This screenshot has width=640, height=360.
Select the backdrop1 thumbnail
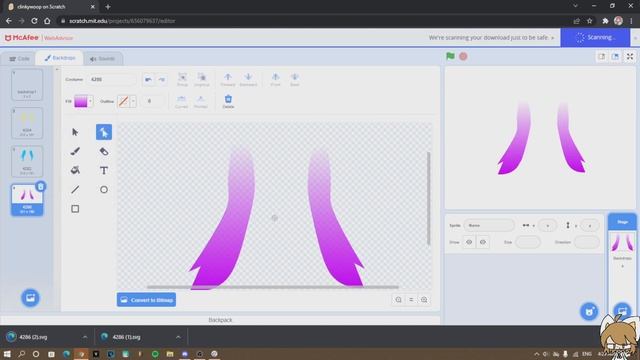pyautogui.click(x=27, y=84)
